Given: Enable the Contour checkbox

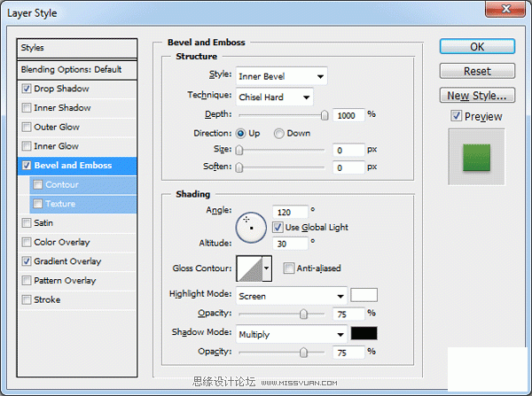Looking at the screenshot, I should click(37, 184).
